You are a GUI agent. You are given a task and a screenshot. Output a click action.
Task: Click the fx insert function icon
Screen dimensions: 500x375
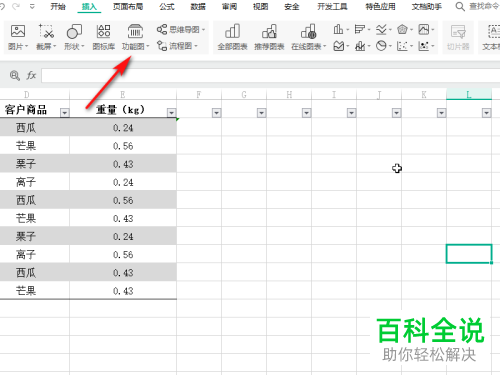pos(31,75)
